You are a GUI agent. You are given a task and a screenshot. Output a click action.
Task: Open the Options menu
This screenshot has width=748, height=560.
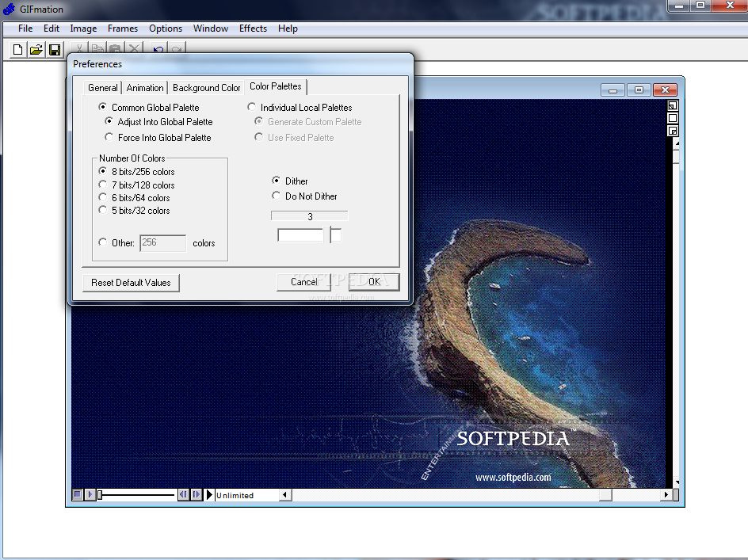166,29
